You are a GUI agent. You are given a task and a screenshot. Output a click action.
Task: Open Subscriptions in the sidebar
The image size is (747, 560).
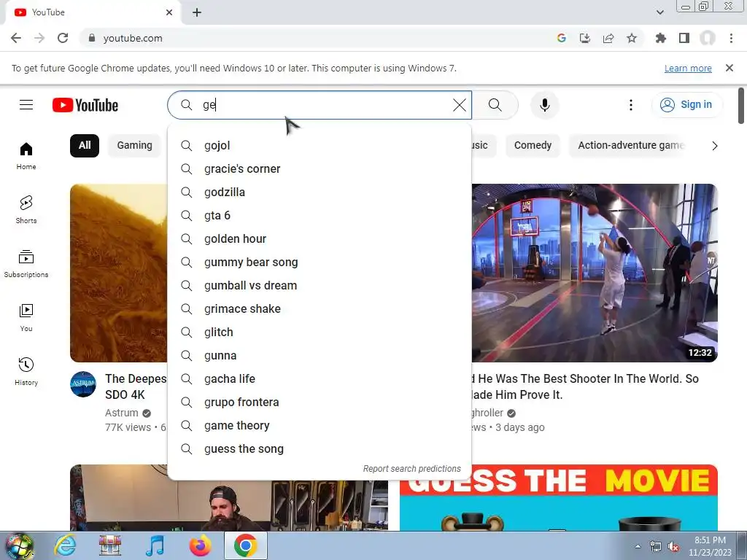coord(26,263)
